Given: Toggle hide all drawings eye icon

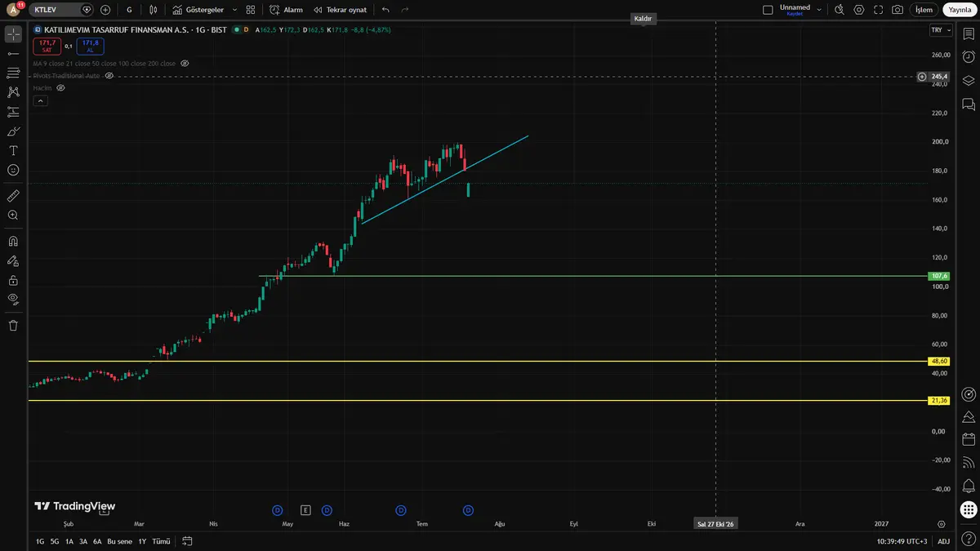Looking at the screenshot, I should (x=13, y=300).
